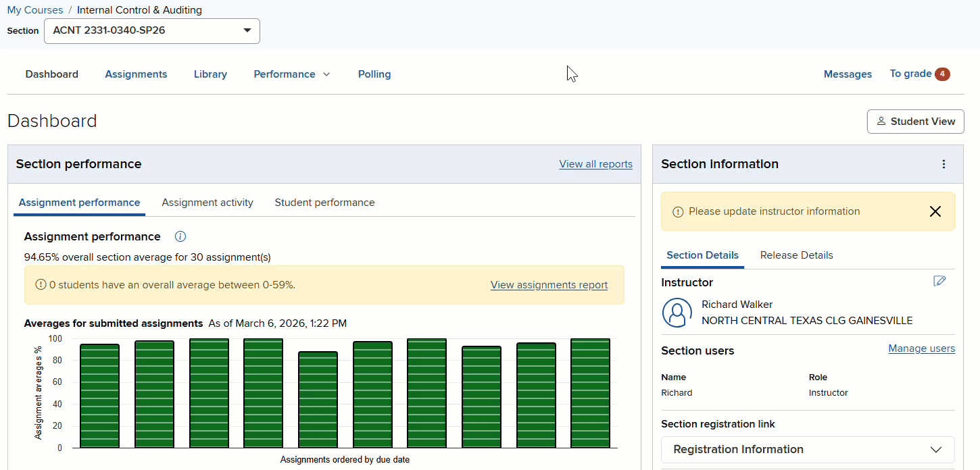The height and width of the screenshot is (470, 980).
Task: Click the instructor profile avatar icon
Action: pos(677,313)
